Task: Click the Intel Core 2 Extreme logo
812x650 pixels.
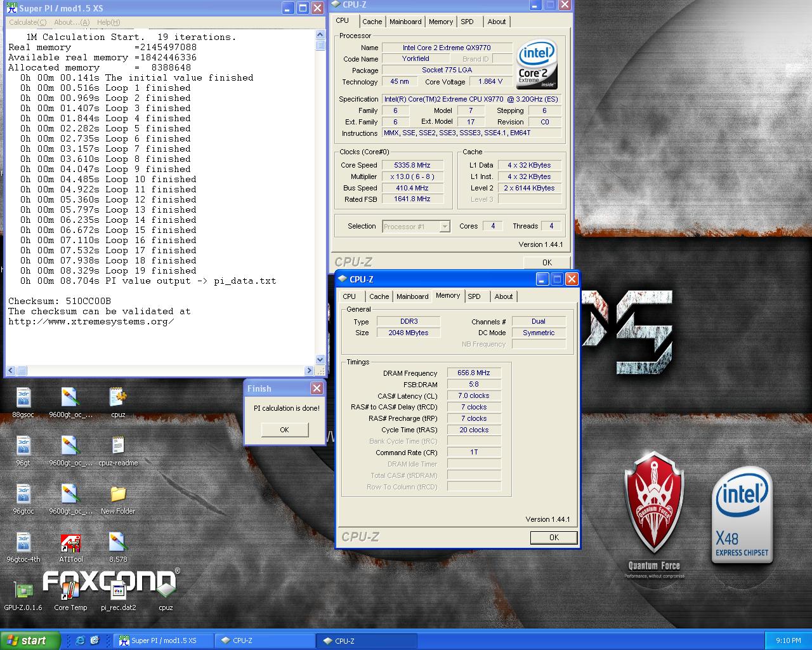Action: coord(537,65)
